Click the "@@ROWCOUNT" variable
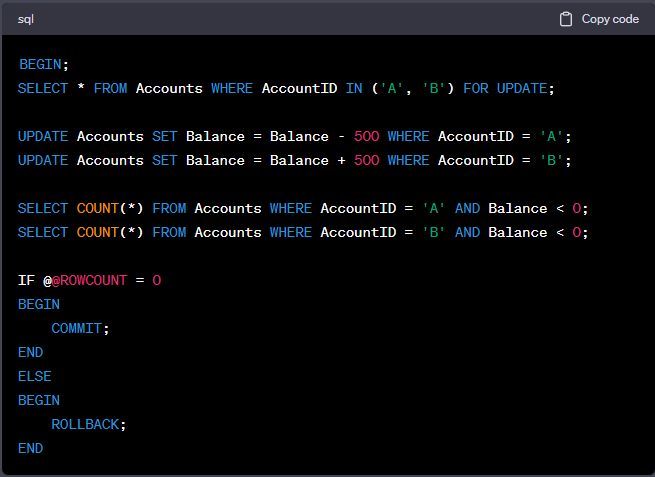The image size is (655, 477). [85, 280]
